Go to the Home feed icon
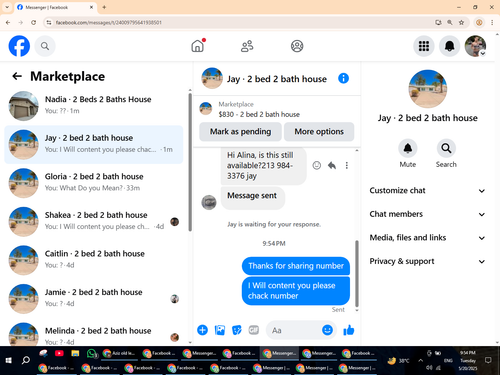This screenshot has width=500, height=375. pyautogui.click(x=197, y=46)
